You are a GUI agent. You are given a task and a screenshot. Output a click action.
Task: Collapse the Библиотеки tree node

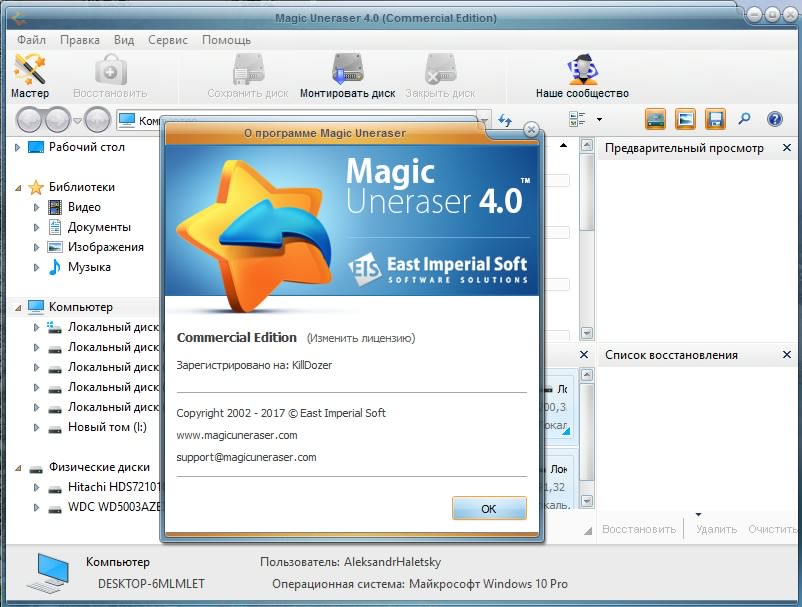coord(18,187)
